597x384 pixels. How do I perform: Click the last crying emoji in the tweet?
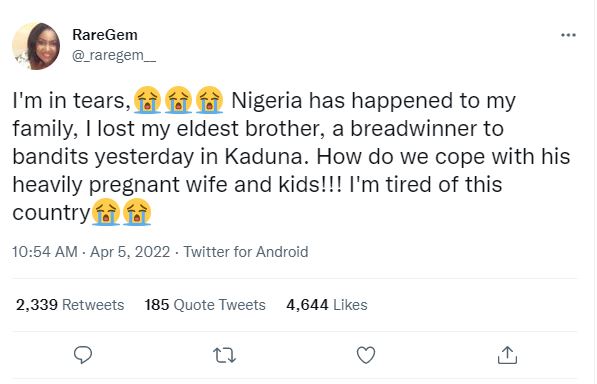[x=137, y=212]
